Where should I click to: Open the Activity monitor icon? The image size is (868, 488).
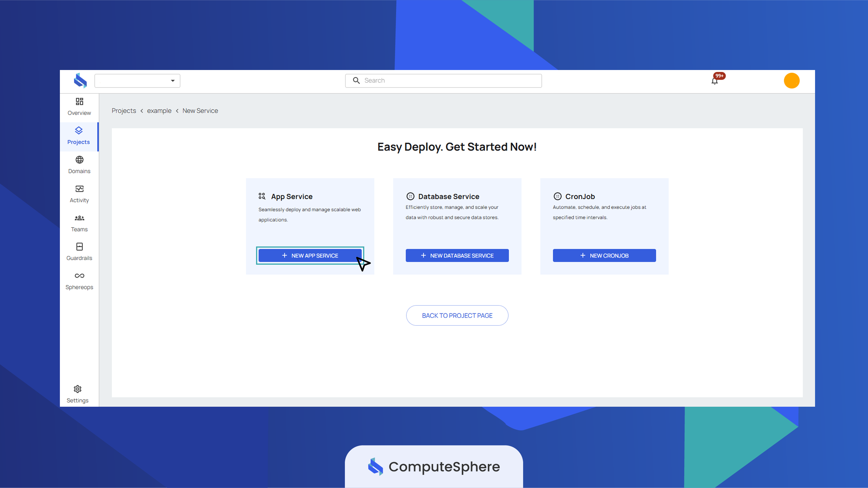point(79,189)
